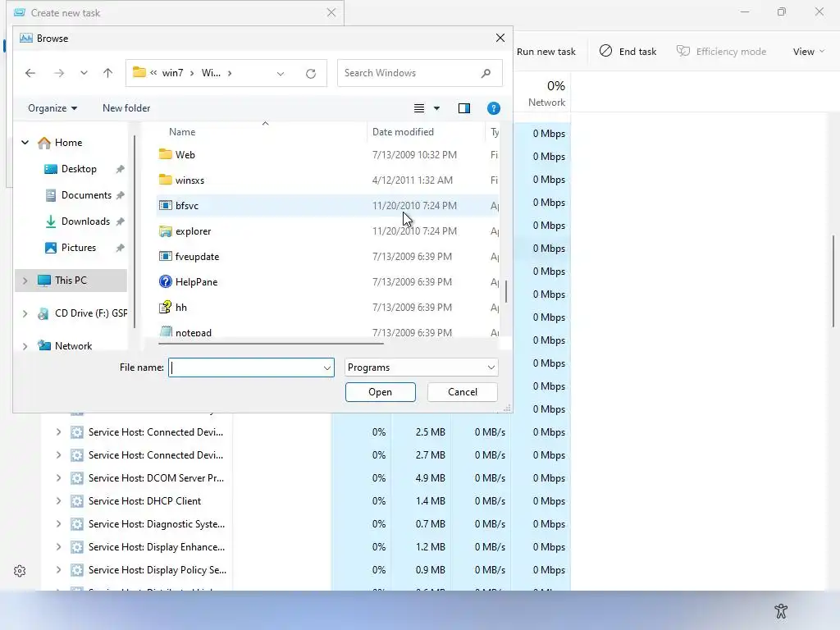Click End task in Task Manager

click(x=628, y=52)
